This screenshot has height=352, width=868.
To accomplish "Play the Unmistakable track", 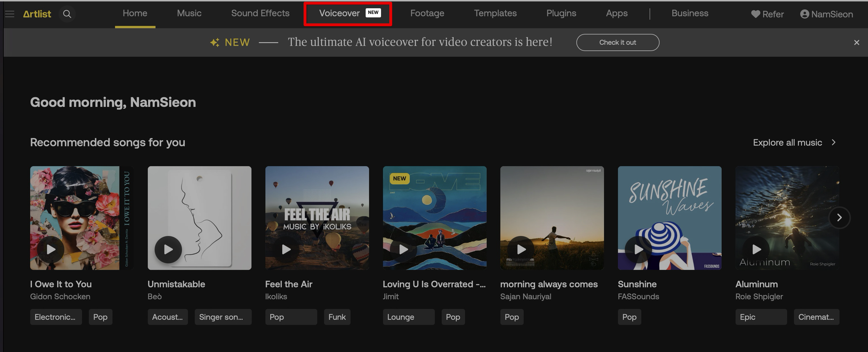I will click(168, 249).
